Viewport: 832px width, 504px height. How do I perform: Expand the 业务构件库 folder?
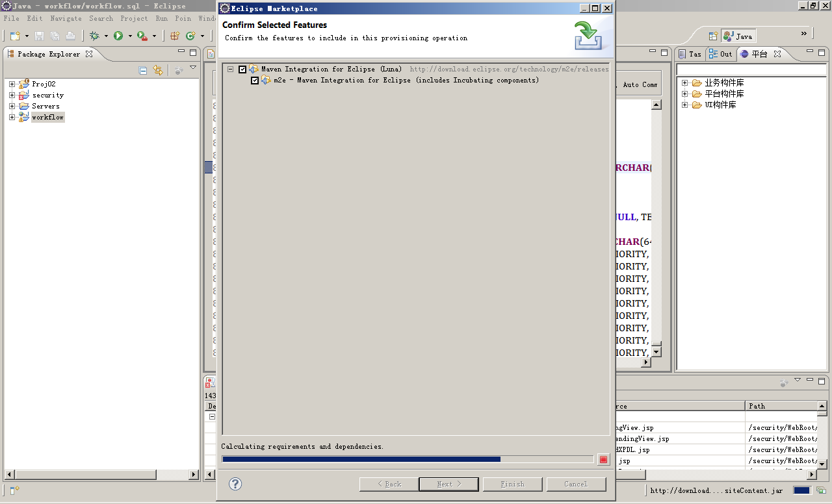[x=684, y=82]
